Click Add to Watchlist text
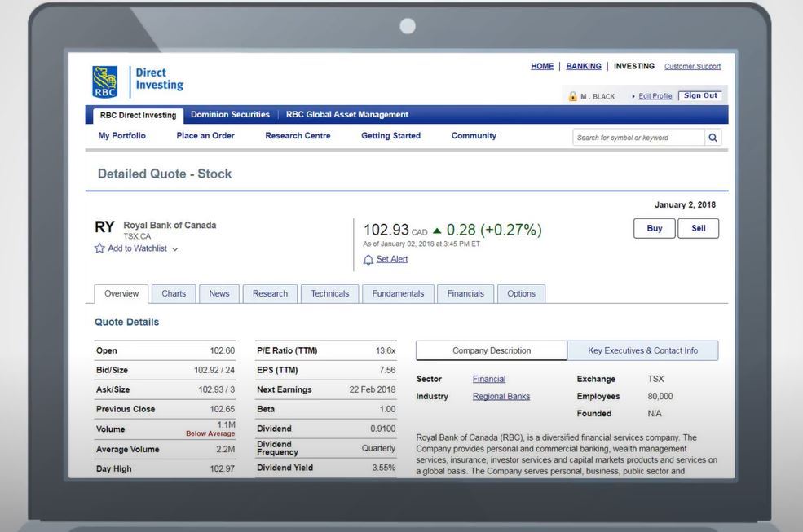 tap(137, 248)
